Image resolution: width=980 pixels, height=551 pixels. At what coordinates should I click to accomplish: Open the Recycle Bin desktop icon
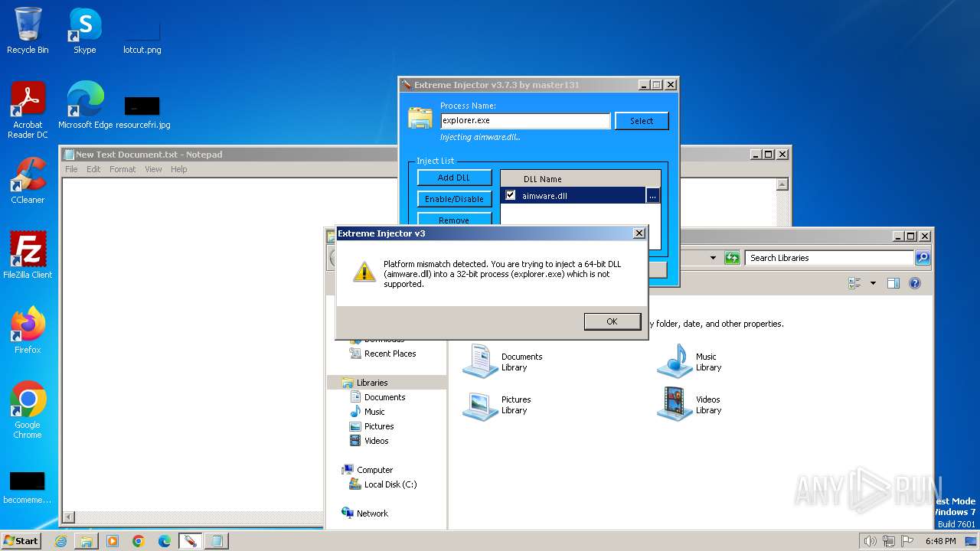pyautogui.click(x=28, y=31)
